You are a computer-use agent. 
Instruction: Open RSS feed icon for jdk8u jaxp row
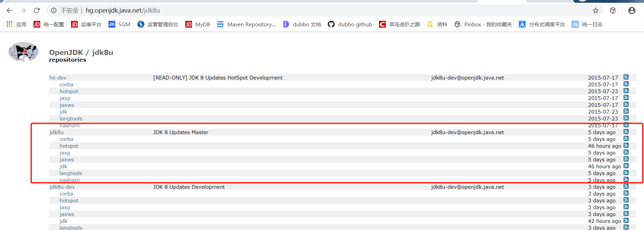(626, 152)
